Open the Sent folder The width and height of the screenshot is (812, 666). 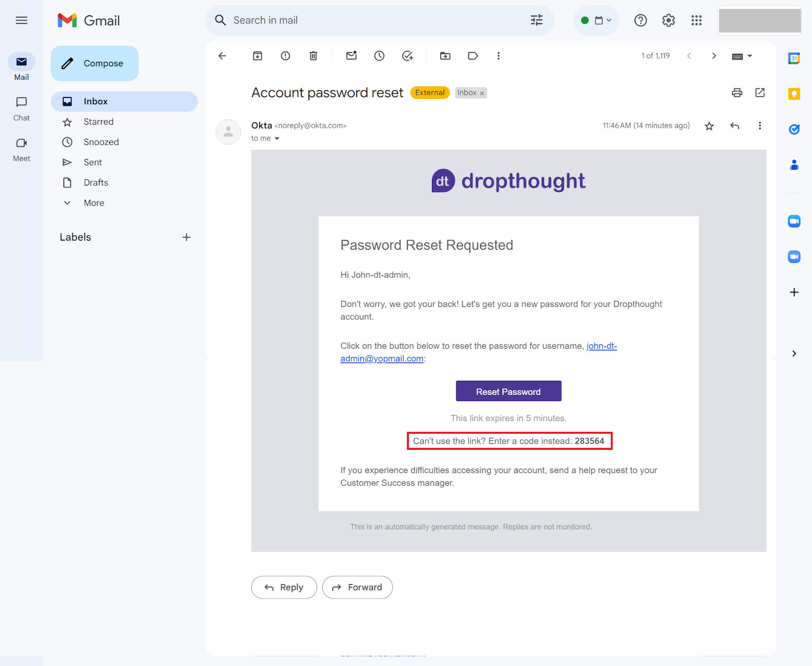click(93, 162)
